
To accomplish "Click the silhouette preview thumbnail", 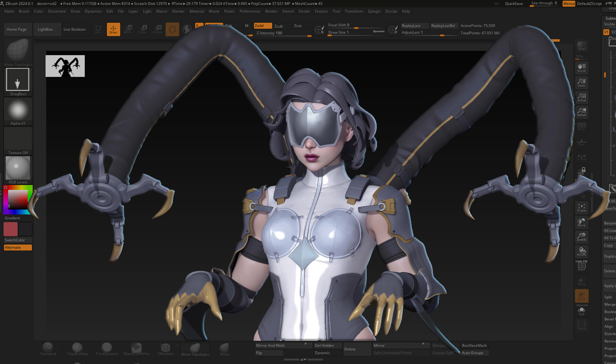I will [65, 66].
